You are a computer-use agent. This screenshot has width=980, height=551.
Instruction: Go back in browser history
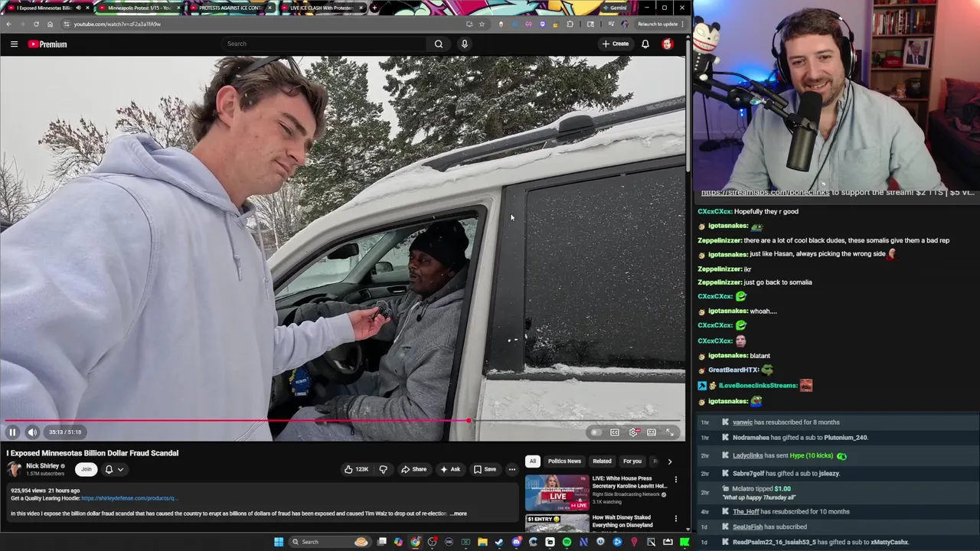click(9, 24)
